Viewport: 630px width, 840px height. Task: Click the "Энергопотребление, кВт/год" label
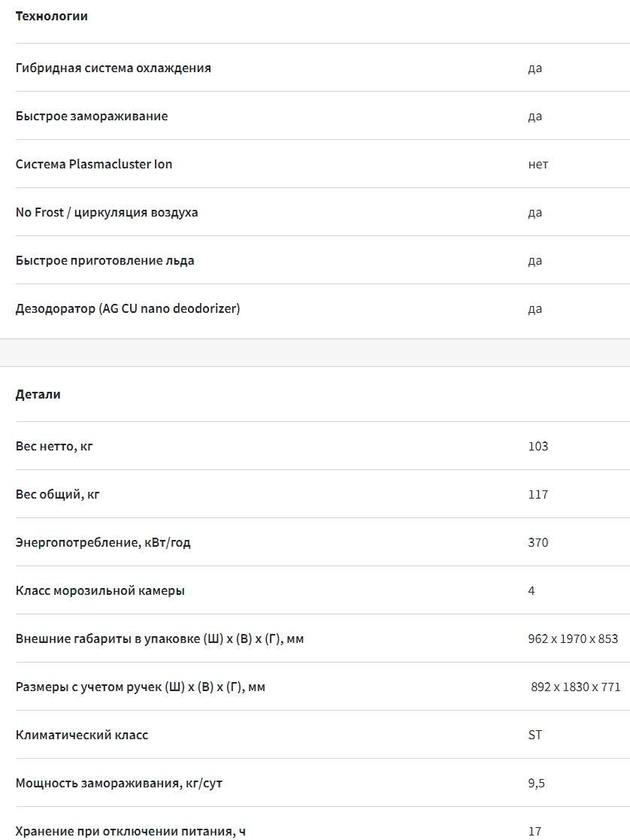click(x=102, y=542)
